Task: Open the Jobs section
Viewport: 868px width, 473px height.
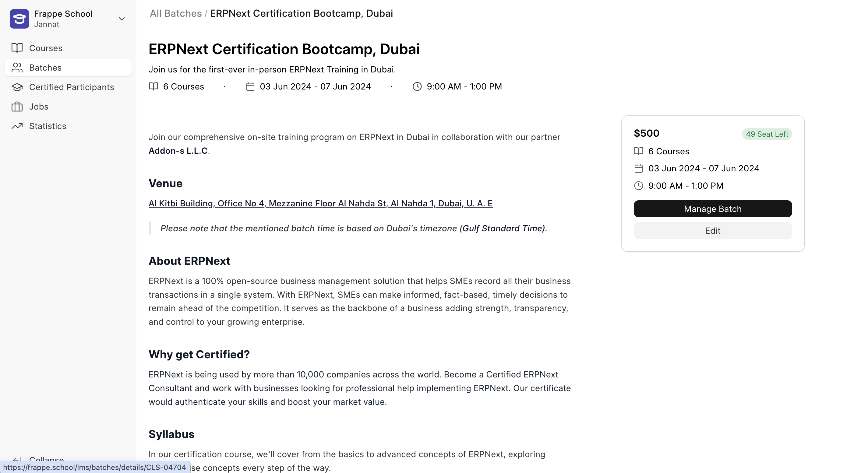Action: (39, 107)
